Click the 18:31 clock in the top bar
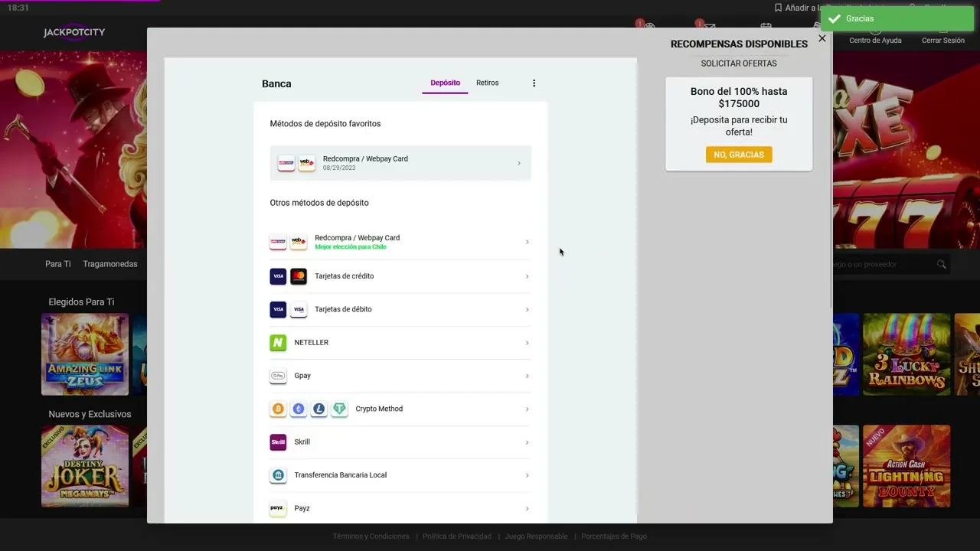The image size is (980, 551). pyautogui.click(x=18, y=8)
